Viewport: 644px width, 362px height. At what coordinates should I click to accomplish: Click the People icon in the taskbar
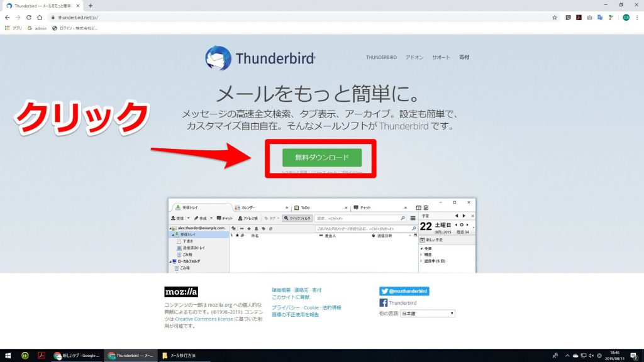pyautogui.click(x=555, y=356)
